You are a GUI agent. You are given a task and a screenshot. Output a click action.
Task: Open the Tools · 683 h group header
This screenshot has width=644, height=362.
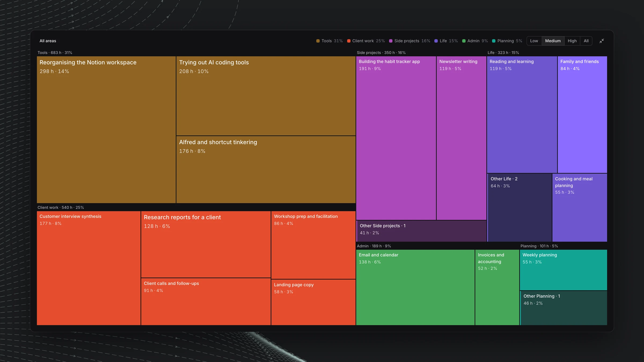pos(55,53)
